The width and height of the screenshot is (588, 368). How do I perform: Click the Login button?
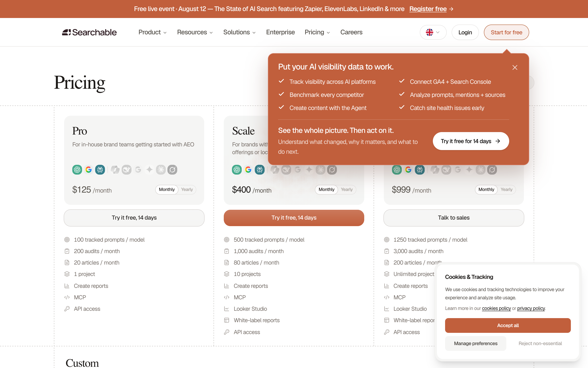point(465,32)
